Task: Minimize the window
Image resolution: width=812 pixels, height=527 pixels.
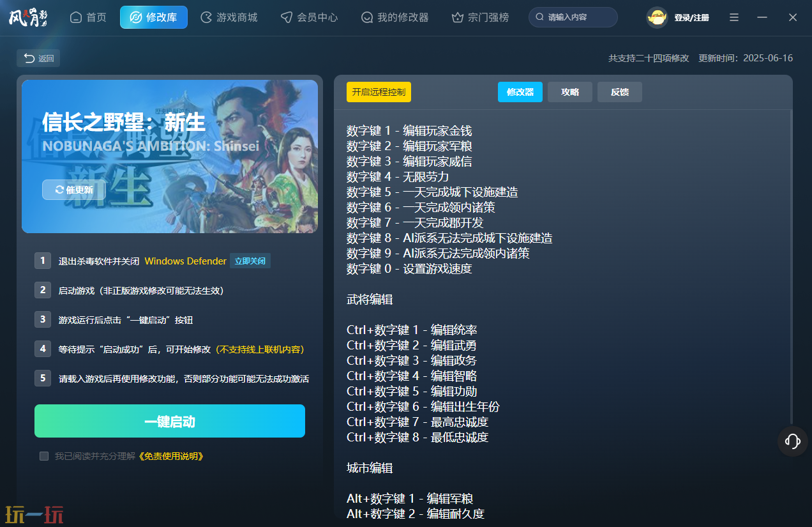Action: point(762,17)
